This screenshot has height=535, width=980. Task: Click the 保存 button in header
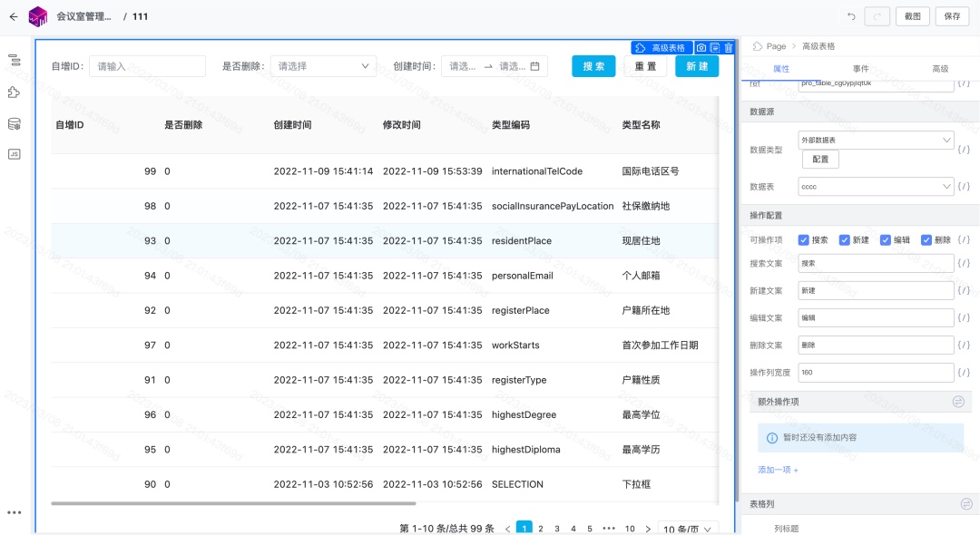(x=952, y=16)
